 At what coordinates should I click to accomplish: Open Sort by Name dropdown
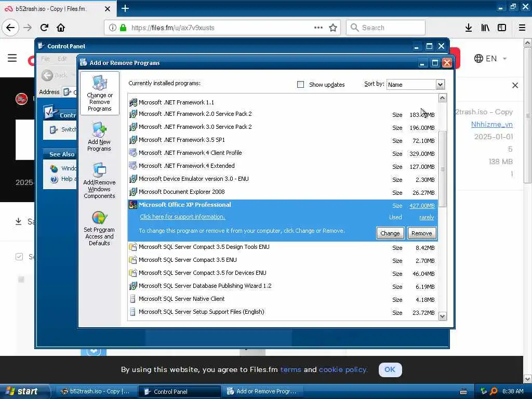coord(440,85)
